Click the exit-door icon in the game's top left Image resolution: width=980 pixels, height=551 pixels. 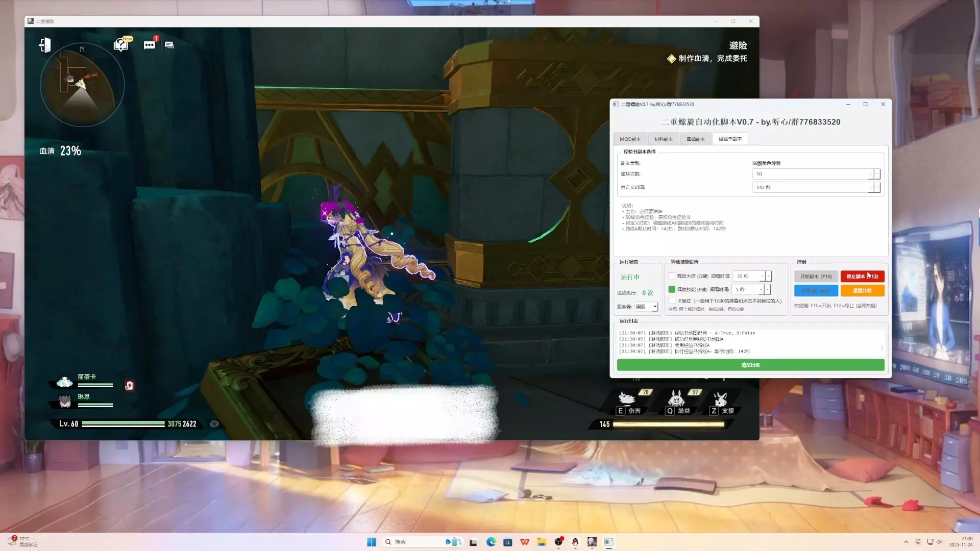tap(45, 45)
